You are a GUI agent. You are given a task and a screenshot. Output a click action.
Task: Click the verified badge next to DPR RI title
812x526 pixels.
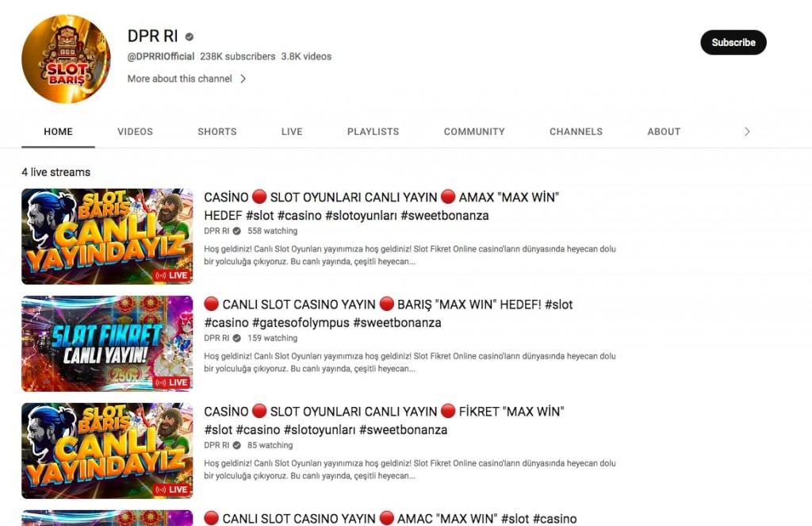coord(190,36)
